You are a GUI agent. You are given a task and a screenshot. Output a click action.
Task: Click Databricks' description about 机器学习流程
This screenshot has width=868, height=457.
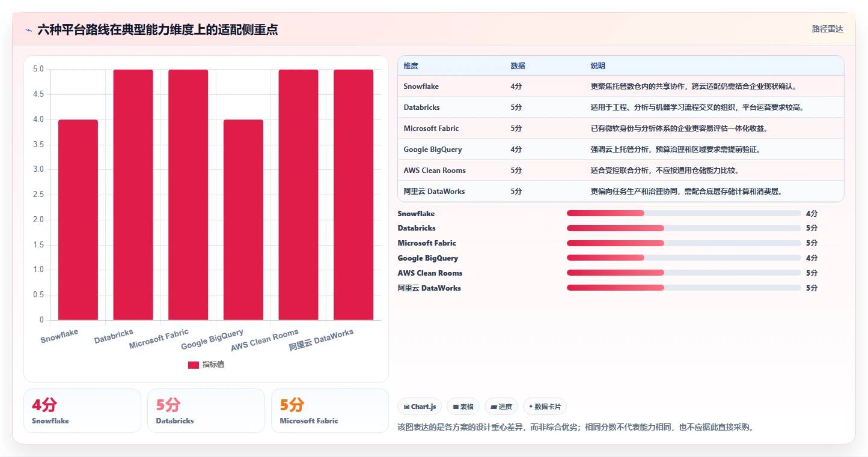point(697,107)
